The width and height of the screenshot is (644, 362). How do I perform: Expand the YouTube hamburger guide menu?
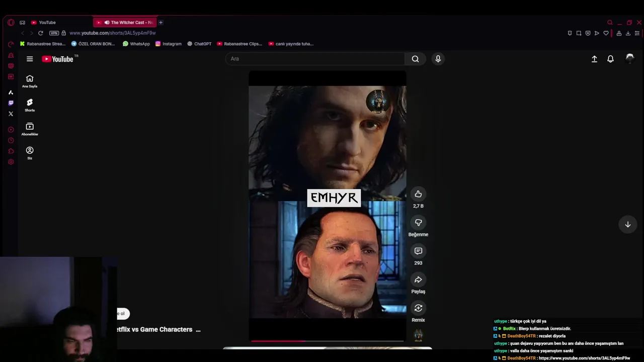[x=30, y=59]
